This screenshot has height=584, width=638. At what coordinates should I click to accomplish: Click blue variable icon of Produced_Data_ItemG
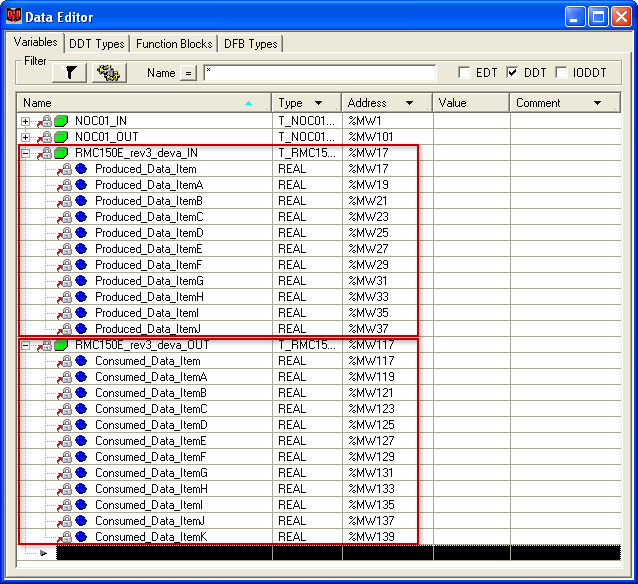(81, 281)
